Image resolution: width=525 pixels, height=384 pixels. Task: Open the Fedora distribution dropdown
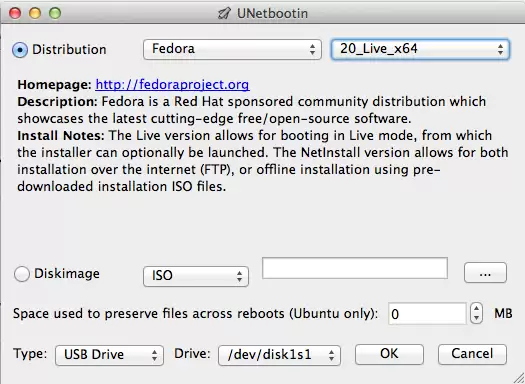pos(232,49)
